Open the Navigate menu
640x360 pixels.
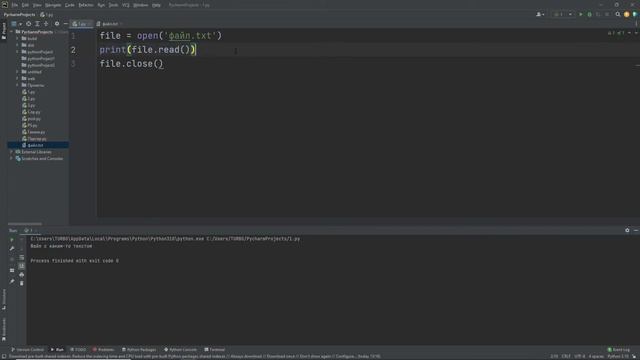click(53, 5)
